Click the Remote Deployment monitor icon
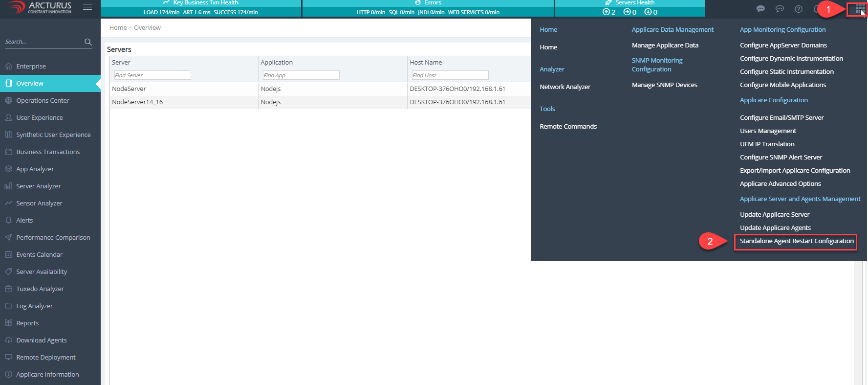868x385 pixels. (8, 357)
